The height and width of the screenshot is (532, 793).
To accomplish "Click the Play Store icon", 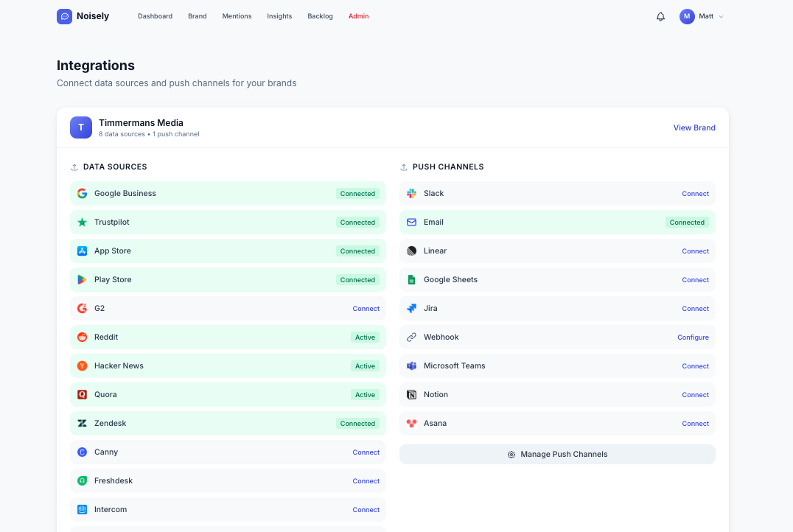I will tap(82, 280).
